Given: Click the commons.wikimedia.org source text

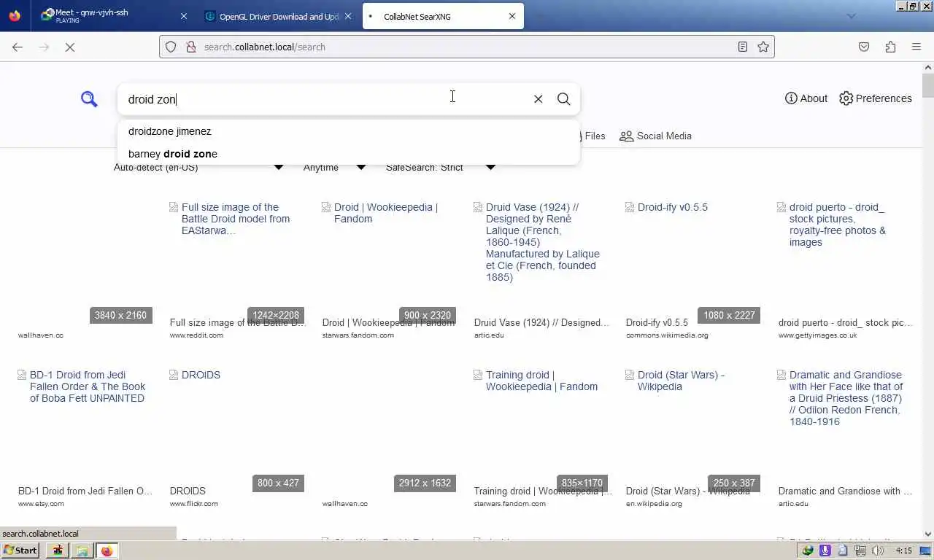Looking at the screenshot, I should point(667,335).
